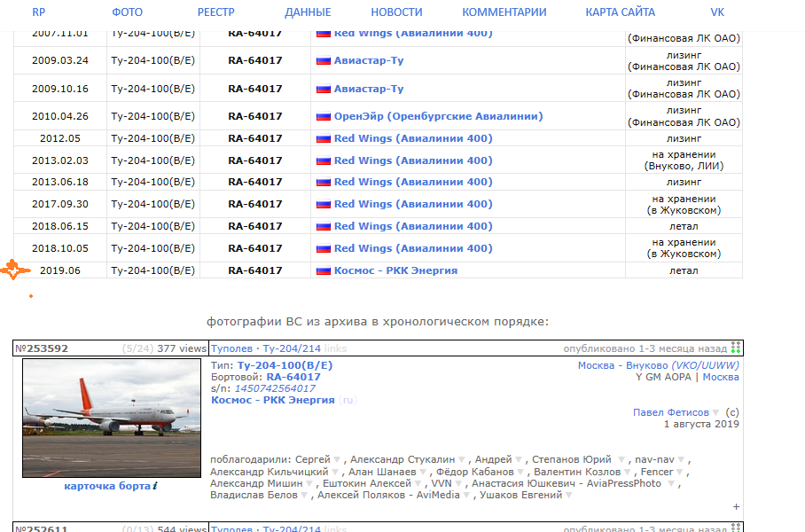Open the red-tailed Tu-204 photo thumbnail
Screen dimensions: 805x532
[x=112, y=418]
